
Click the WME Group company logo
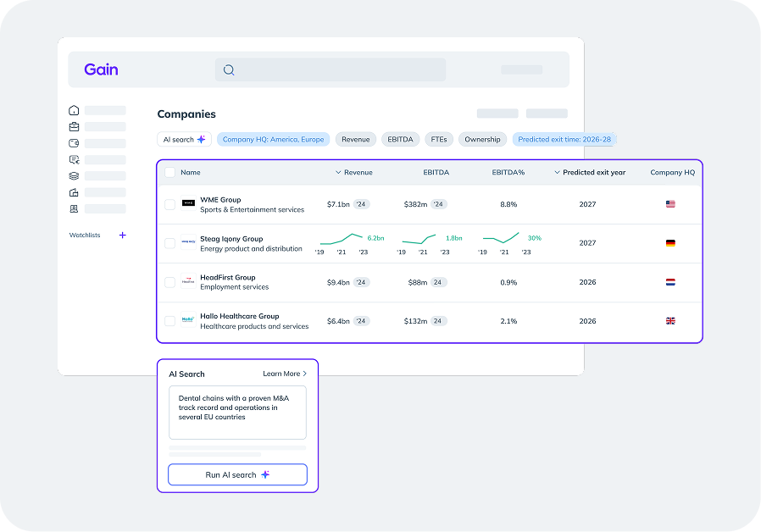coord(188,204)
